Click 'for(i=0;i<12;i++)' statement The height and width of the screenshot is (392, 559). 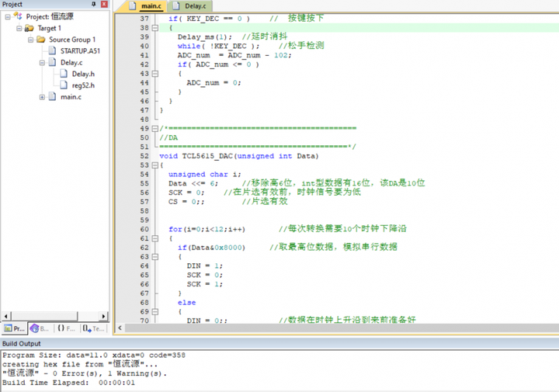point(207,229)
